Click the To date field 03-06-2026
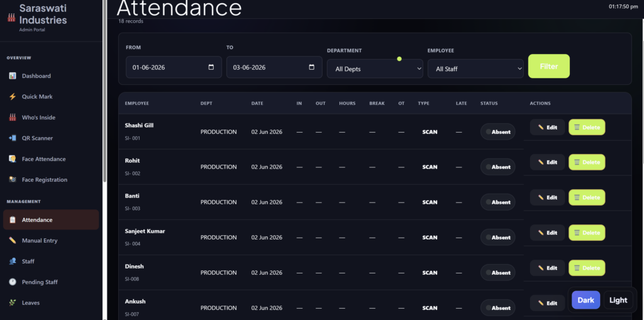 274,67
